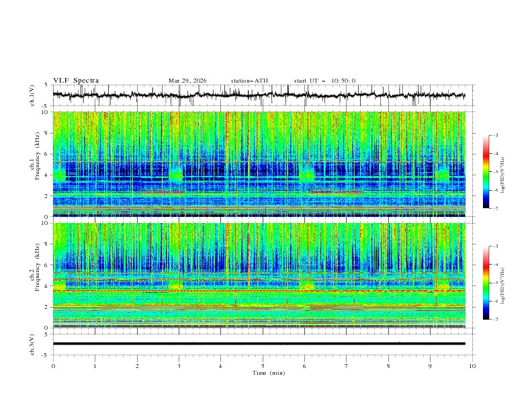Click the ch.2 colorbar 'log(PSD)(V²/Hz)' label
532x411 pixels.
[502, 285]
